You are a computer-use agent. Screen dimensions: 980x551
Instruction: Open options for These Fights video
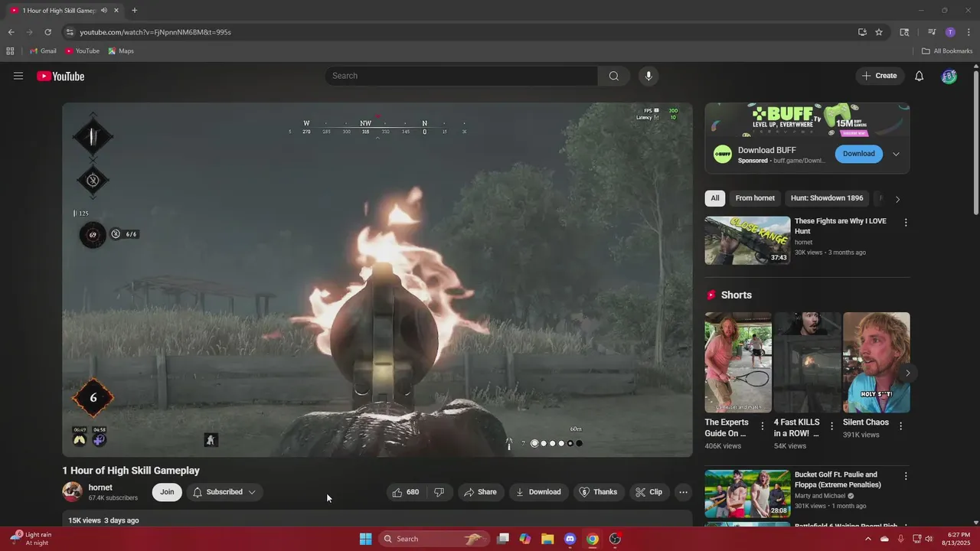tap(906, 223)
